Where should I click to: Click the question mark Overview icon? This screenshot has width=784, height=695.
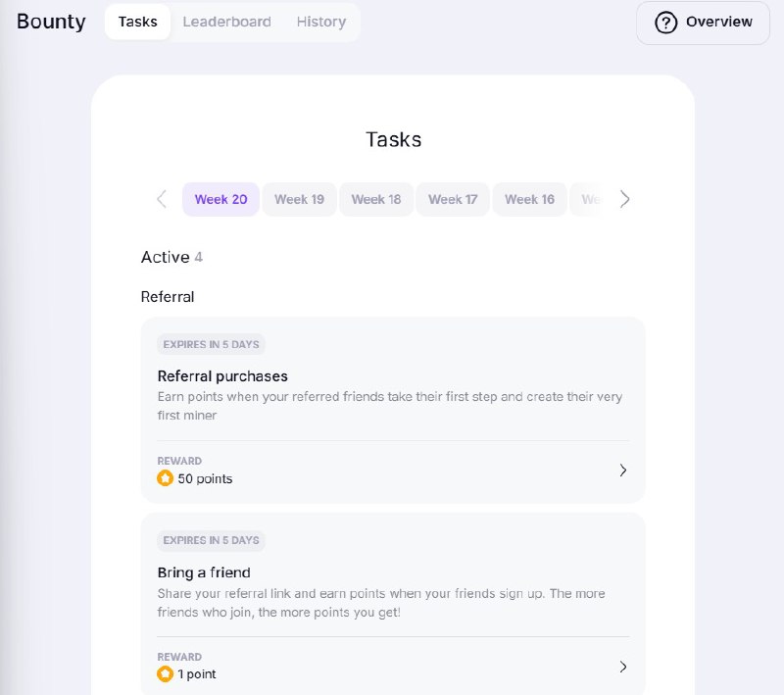coord(665,23)
